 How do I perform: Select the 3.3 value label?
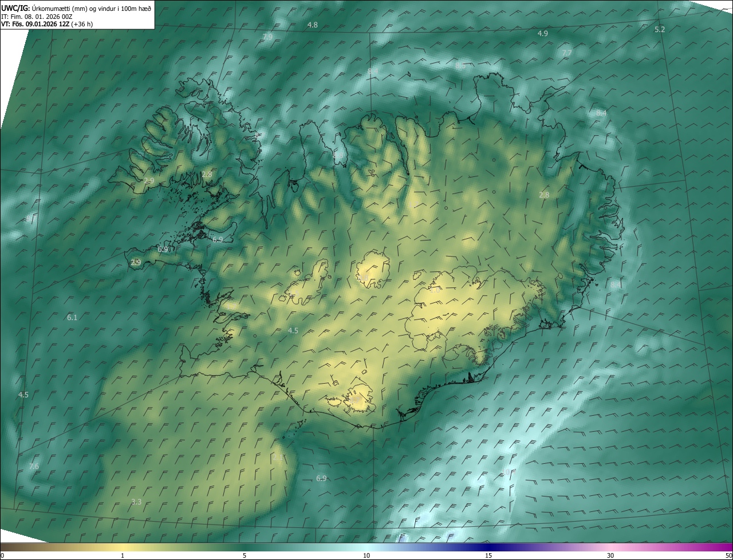(136, 502)
